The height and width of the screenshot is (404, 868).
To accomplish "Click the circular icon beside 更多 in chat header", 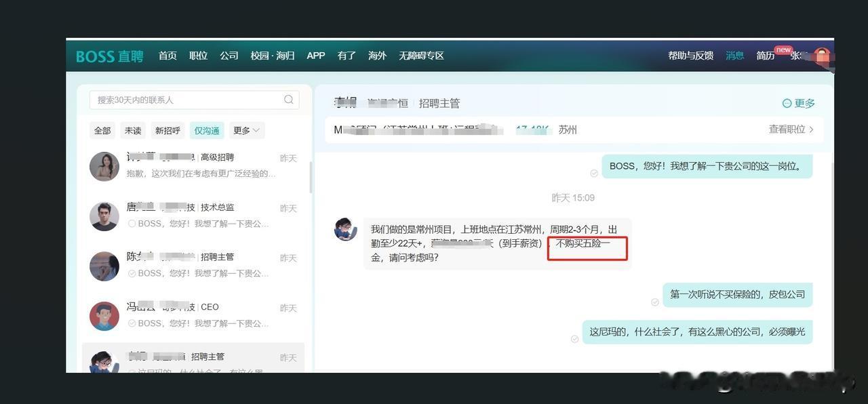I will click(x=787, y=104).
